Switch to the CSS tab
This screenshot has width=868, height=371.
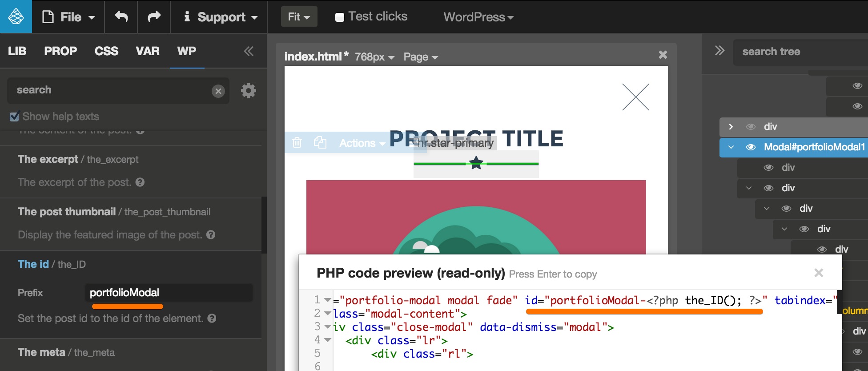pos(106,51)
